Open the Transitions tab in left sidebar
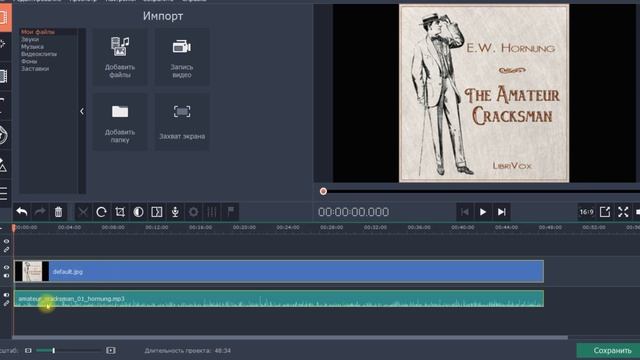Image resolution: width=640 pixels, height=360 pixels. (4, 76)
